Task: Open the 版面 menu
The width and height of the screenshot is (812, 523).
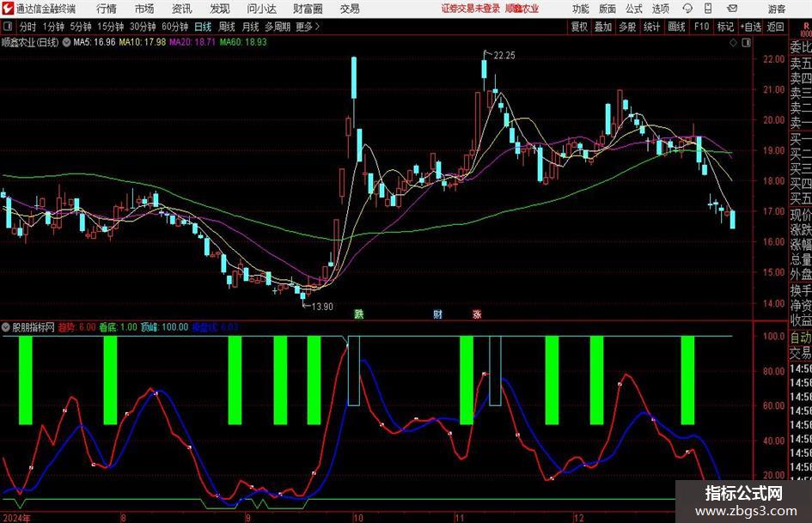Action: (x=607, y=9)
